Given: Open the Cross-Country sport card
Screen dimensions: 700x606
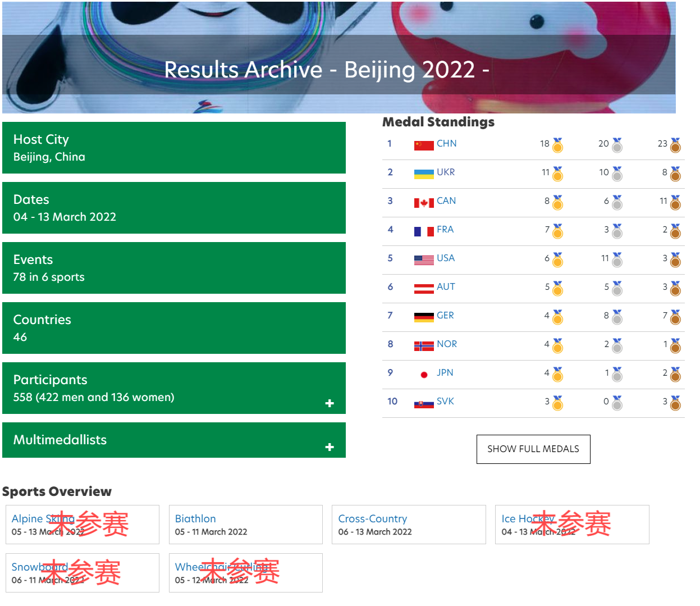Looking at the screenshot, I should (x=408, y=525).
